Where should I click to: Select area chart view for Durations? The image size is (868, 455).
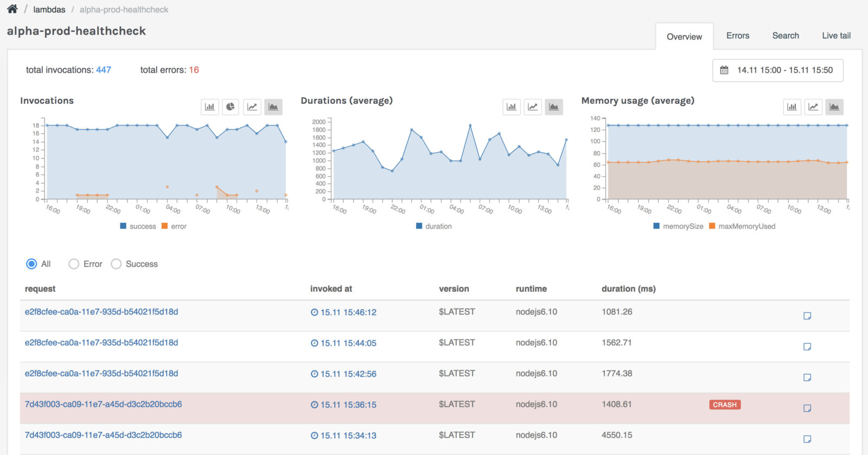coord(554,107)
